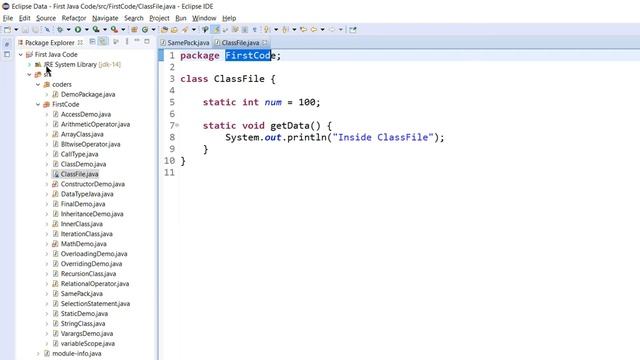
Task: Open the Navigate menu
Action: (x=105, y=18)
